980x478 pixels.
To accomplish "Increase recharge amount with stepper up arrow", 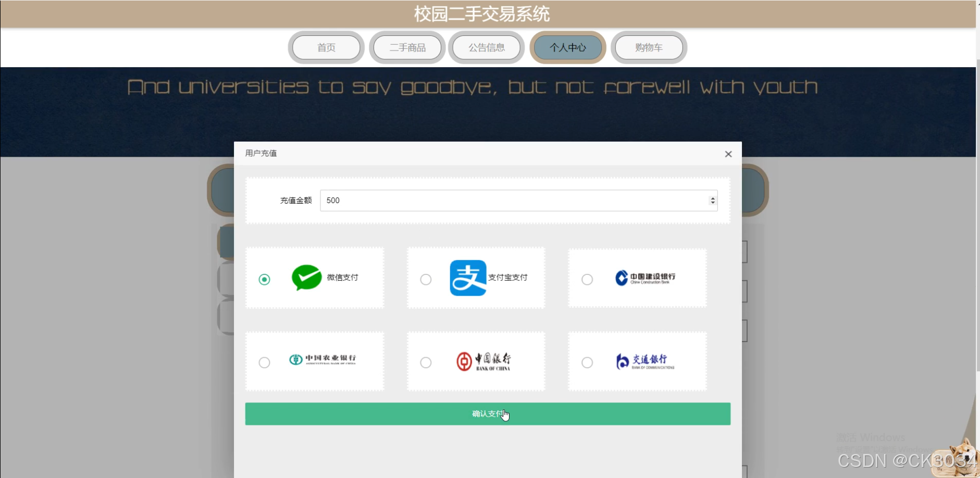I will coord(713,198).
